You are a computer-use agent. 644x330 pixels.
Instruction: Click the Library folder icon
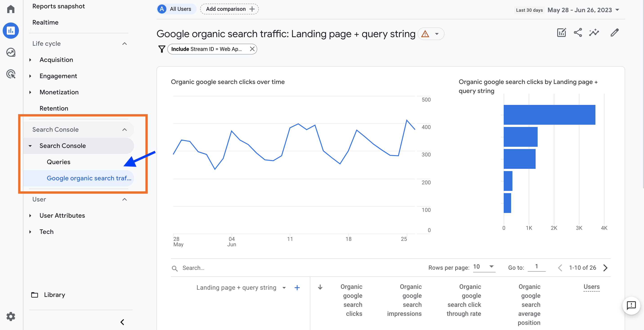[x=34, y=295]
